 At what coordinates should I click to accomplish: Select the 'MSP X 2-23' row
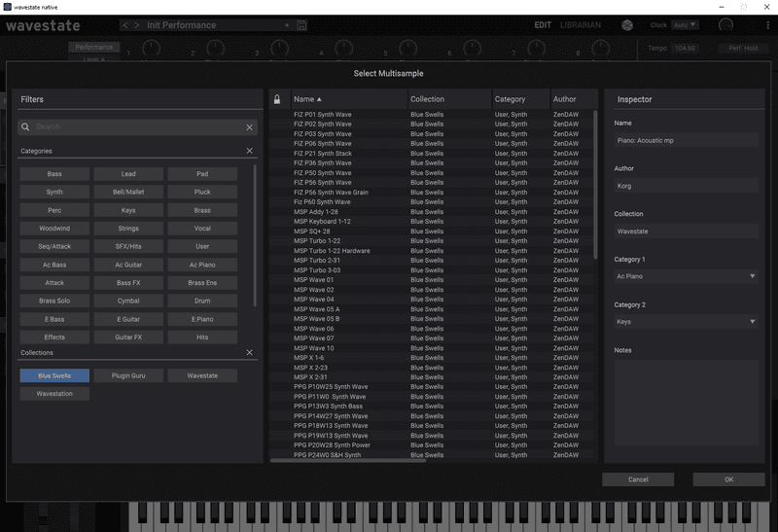431,368
